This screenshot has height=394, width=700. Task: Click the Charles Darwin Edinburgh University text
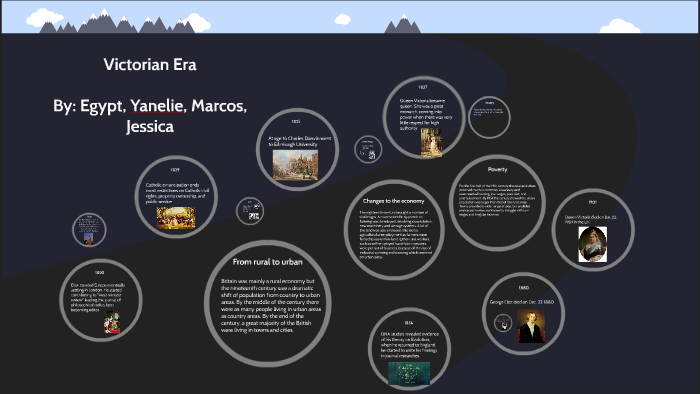click(x=300, y=141)
